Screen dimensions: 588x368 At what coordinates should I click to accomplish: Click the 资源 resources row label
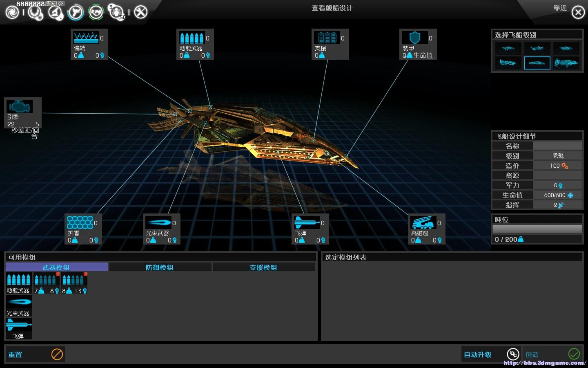tap(512, 175)
